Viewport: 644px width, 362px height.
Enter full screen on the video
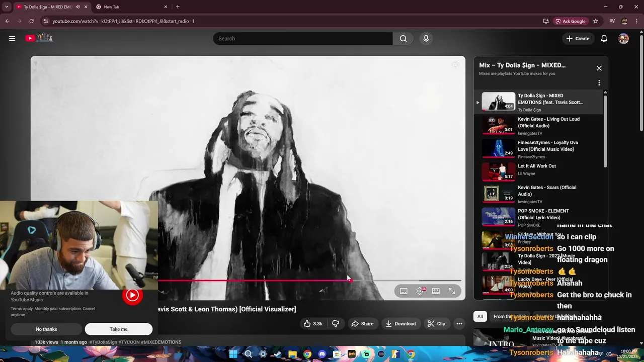452,291
